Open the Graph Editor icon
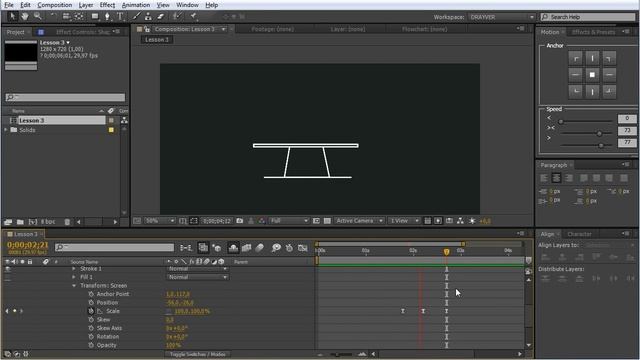This screenshot has width=640, height=360. pos(302,248)
